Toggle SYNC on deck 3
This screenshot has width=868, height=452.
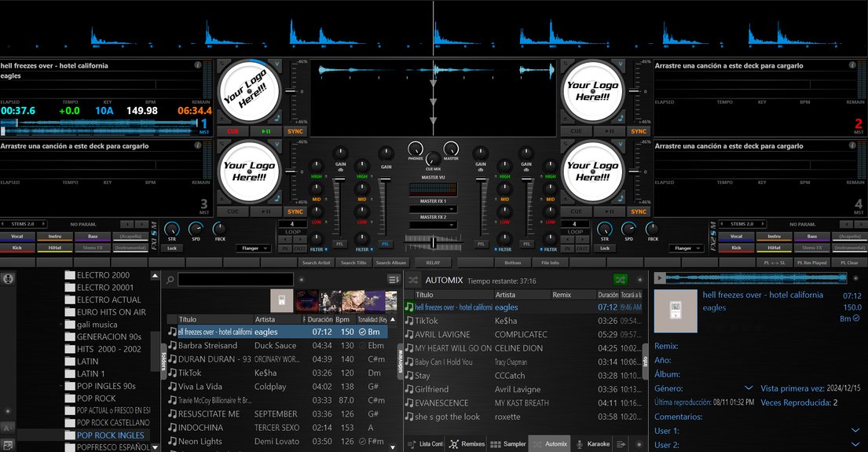[295, 211]
